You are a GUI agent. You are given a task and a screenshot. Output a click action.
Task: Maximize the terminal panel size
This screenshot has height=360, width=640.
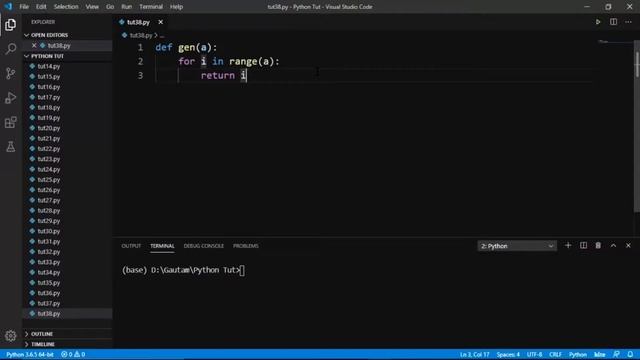pos(613,246)
